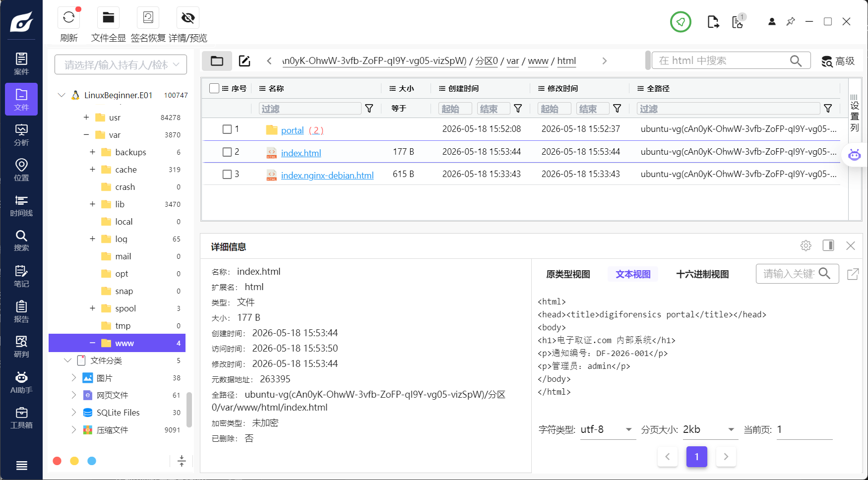Close the 详细信息 details panel
Viewport: 868px width, 480px height.
coord(851,245)
